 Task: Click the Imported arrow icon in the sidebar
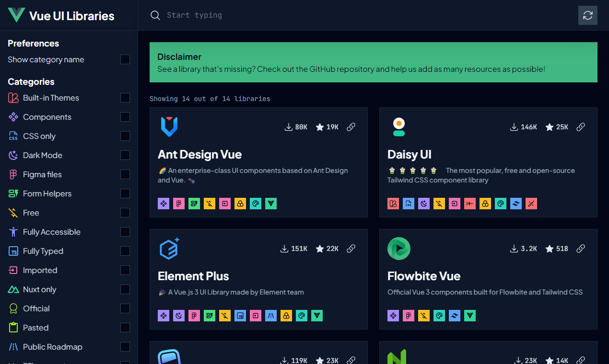click(13, 270)
